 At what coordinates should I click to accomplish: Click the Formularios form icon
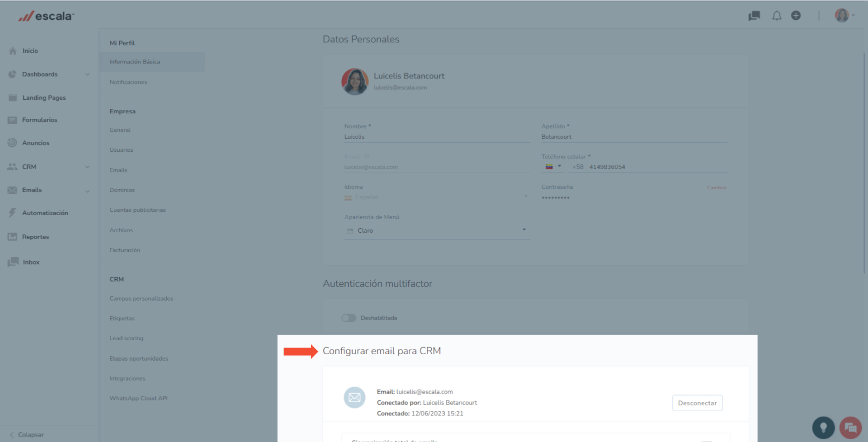click(12, 120)
